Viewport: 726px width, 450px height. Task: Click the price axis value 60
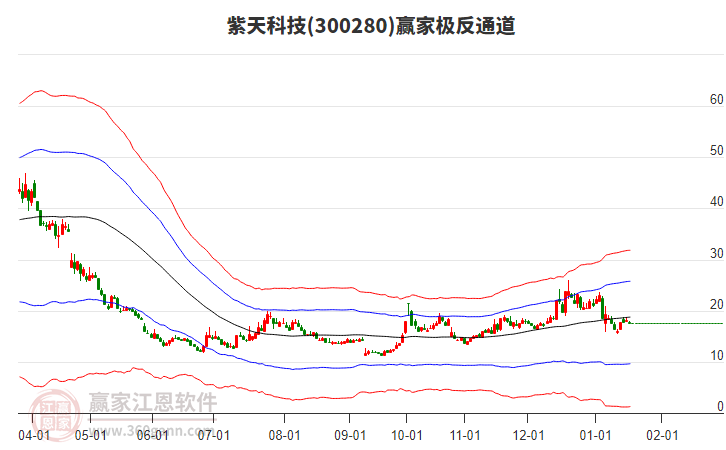click(716, 99)
